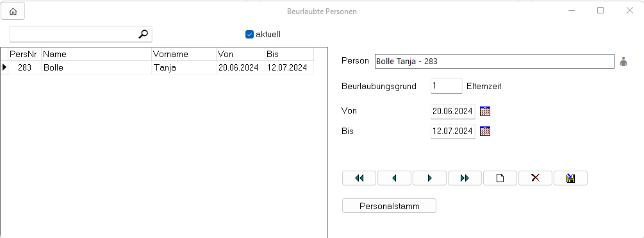Click the Von column header in table
The width and height of the screenshot is (644, 238).
point(241,54)
